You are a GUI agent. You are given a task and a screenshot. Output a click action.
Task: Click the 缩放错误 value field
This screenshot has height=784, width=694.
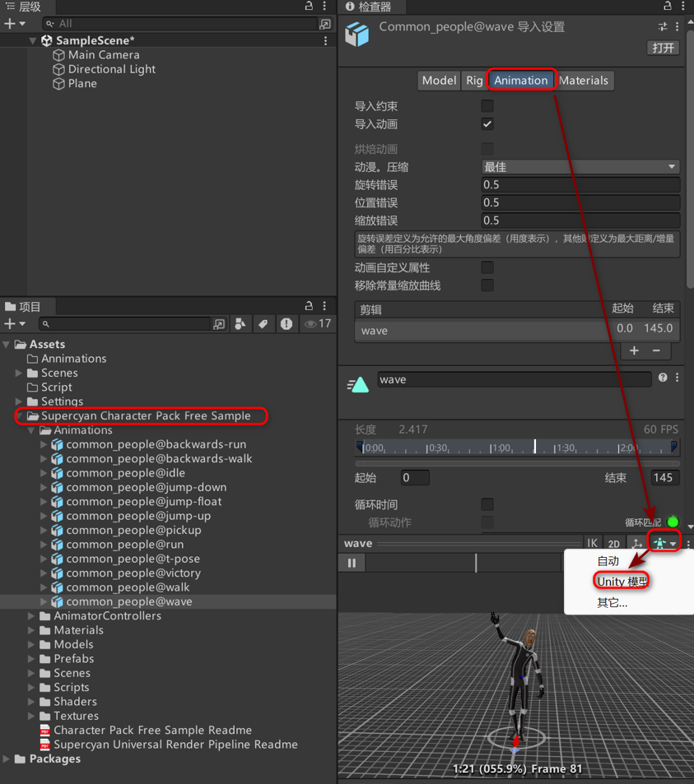[x=580, y=220]
